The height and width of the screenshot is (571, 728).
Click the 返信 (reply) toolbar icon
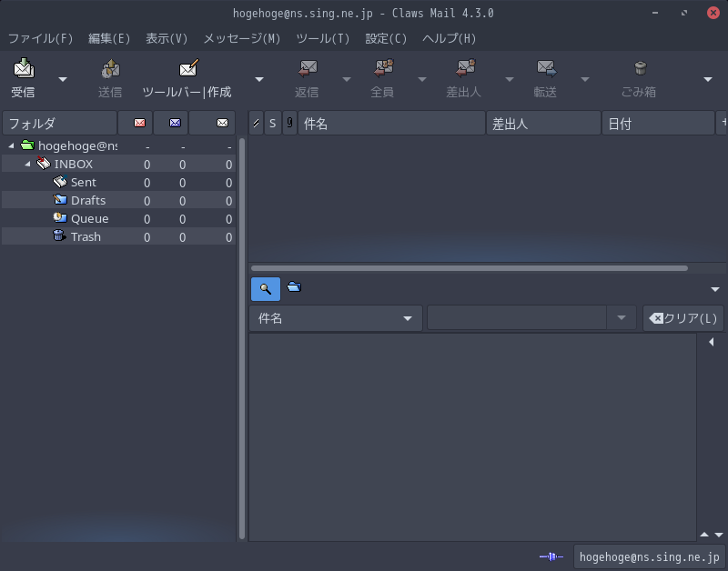(308, 68)
